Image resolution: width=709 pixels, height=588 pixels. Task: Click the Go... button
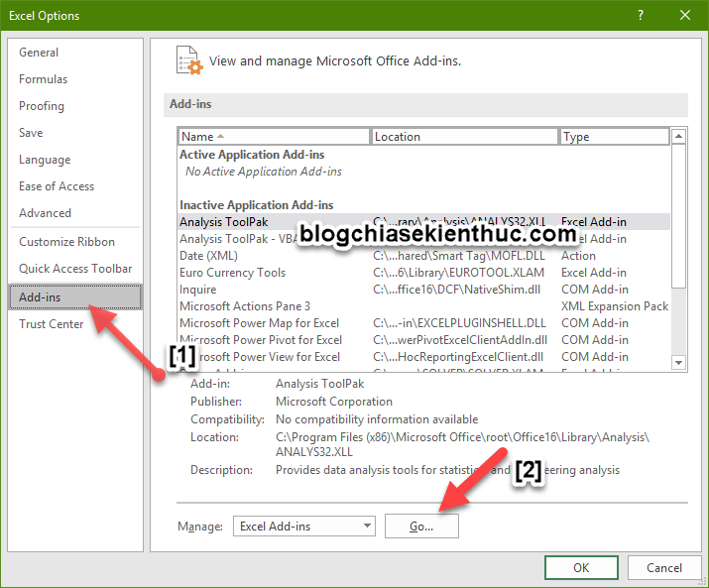pos(421,527)
